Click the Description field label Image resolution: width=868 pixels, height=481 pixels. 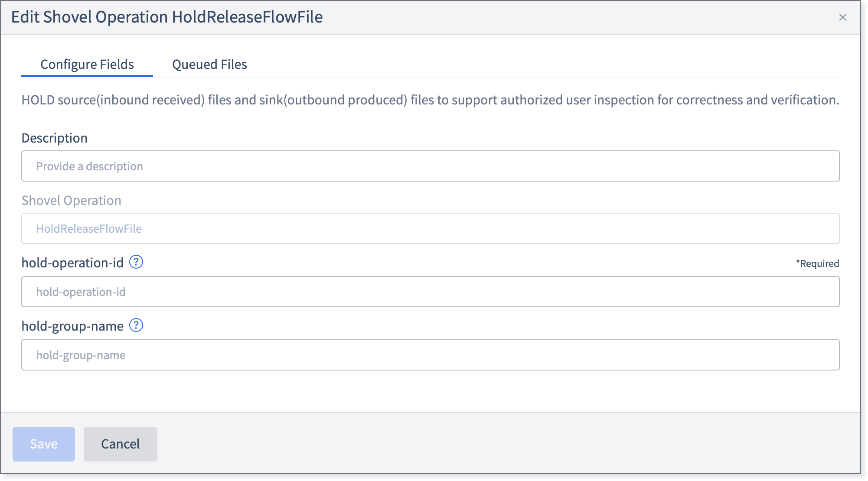[x=55, y=137]
